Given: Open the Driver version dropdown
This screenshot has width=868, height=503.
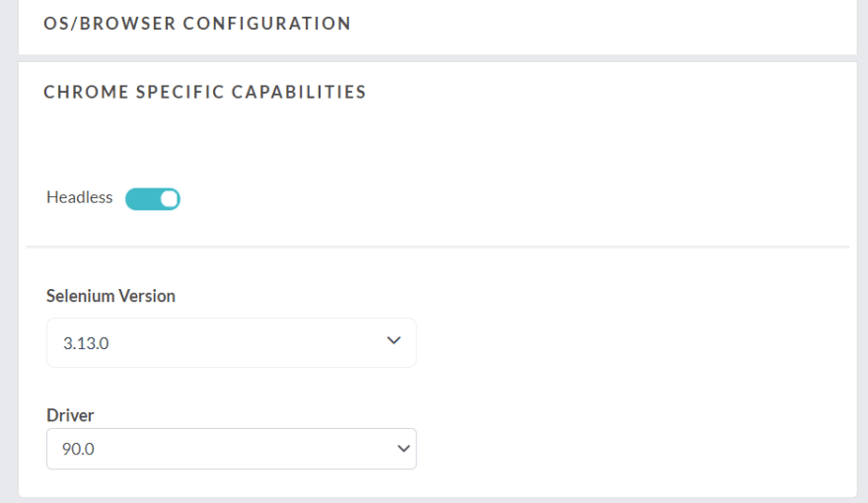Looking at the screenshot, I should coord(232,449).
